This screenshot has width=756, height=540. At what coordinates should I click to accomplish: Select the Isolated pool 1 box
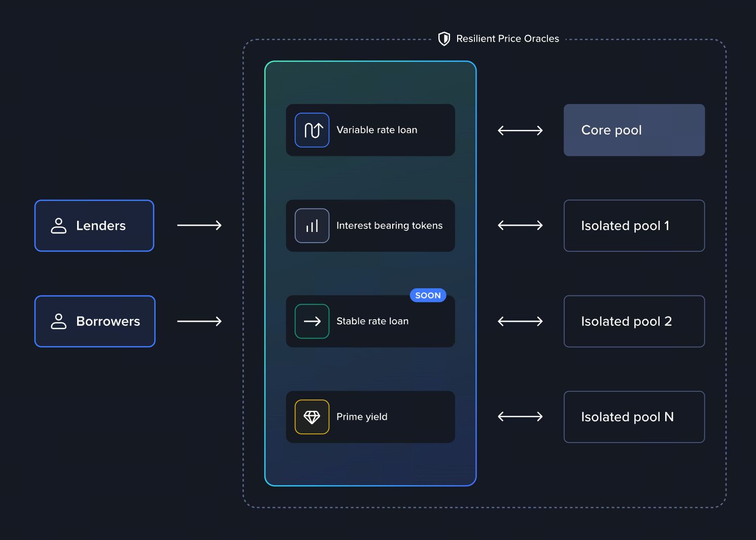[x=634, y=226]
